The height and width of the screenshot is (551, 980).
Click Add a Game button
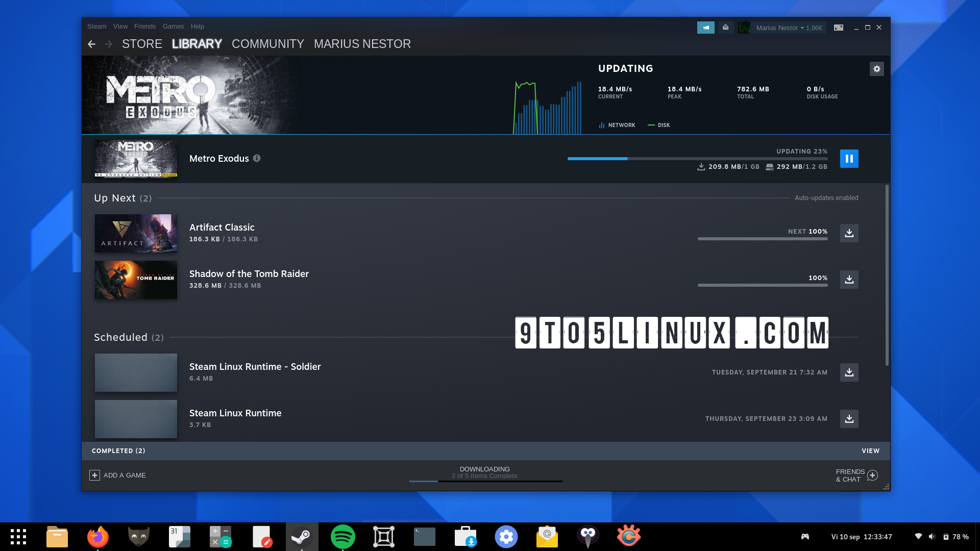coord(118,475)
